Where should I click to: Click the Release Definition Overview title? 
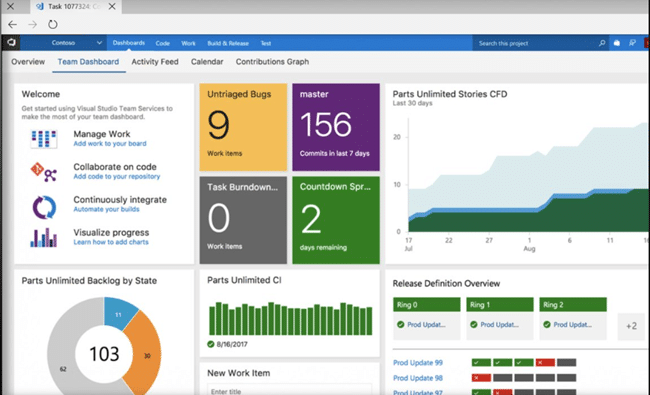(446, 284)
